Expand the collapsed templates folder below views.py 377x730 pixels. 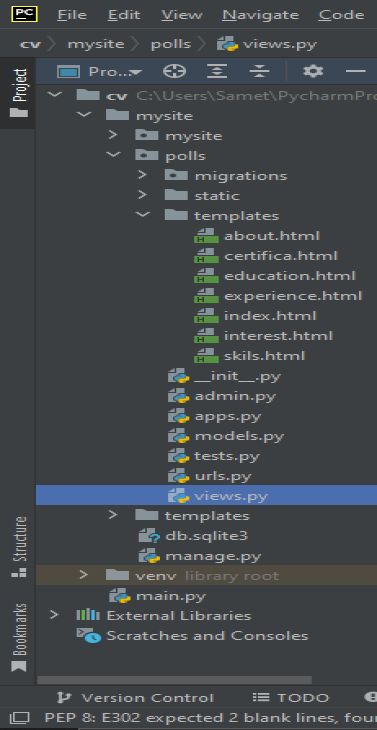113,515
